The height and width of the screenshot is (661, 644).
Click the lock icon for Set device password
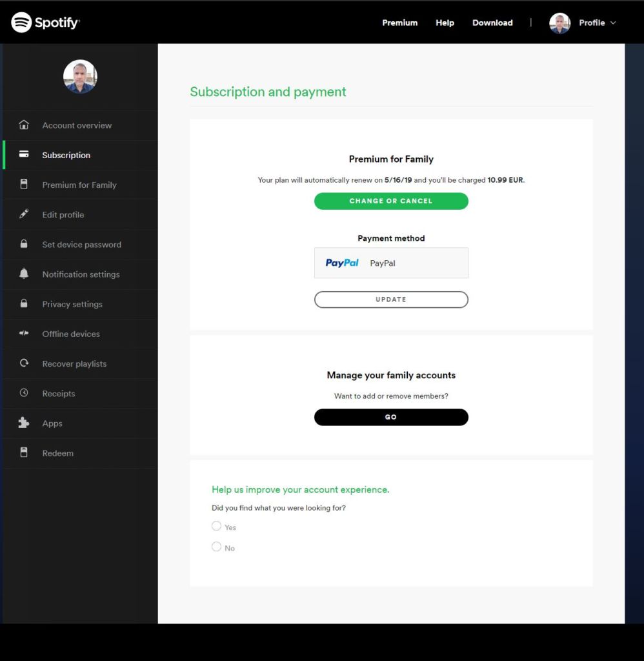pos(24,243)
